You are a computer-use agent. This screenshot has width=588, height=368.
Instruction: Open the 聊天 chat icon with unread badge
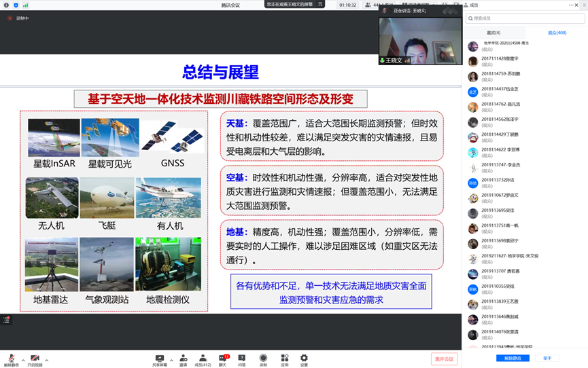pos(222,359)
